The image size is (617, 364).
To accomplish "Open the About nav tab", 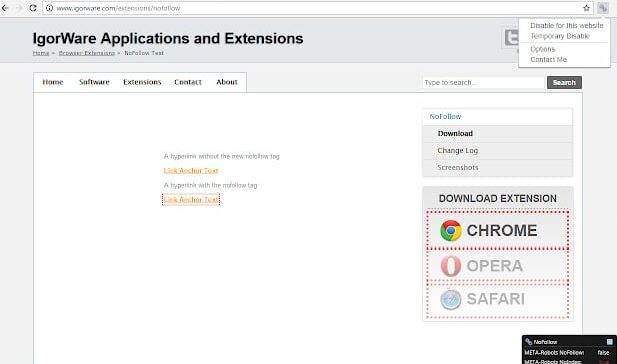I will tap(227, 82).
